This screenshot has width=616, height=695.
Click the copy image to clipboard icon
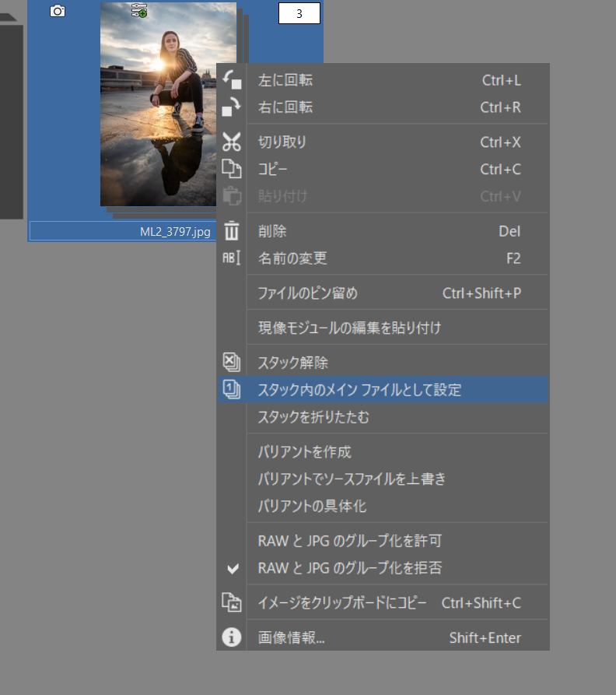pos(232,602)
